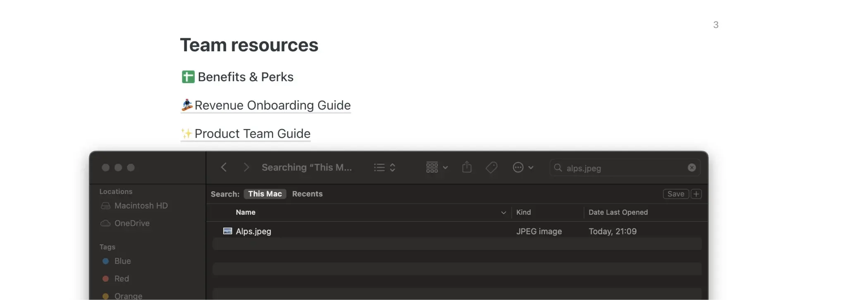Image resolution: width=868 pixels, height=300 pixels.
Task: Open the Share icon in the toolbar
Action: 467,167
